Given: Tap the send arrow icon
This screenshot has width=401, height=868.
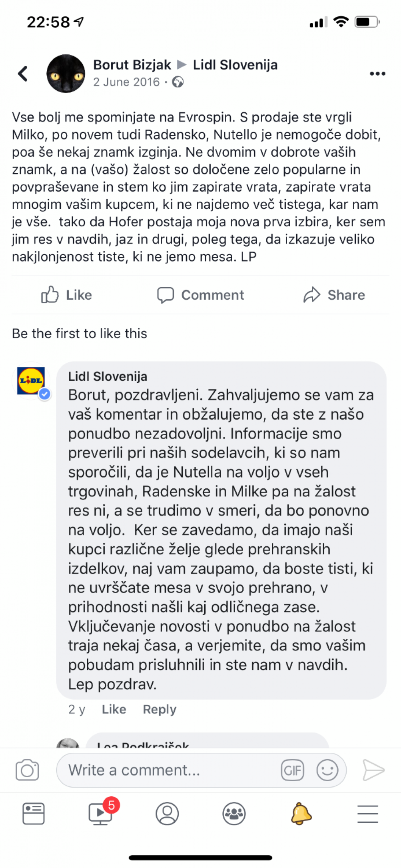Looking at the screenshot, I should tap(373, 770).
